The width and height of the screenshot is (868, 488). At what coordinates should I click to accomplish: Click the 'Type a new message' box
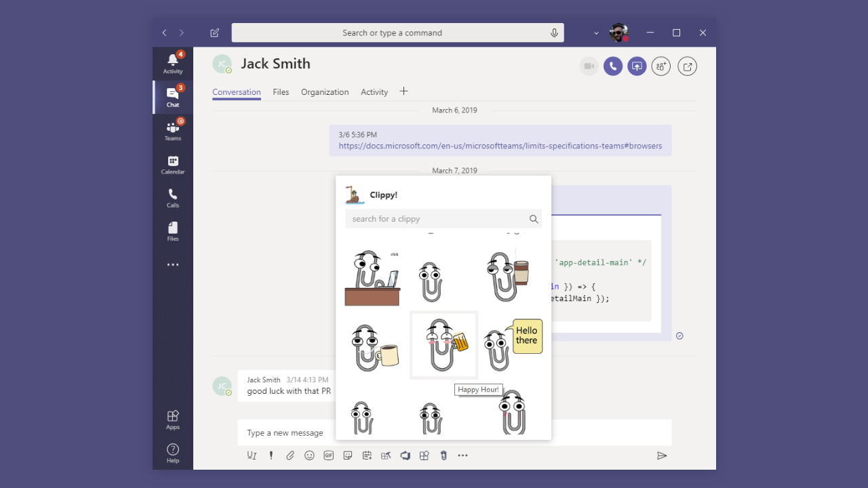point(454,432)
